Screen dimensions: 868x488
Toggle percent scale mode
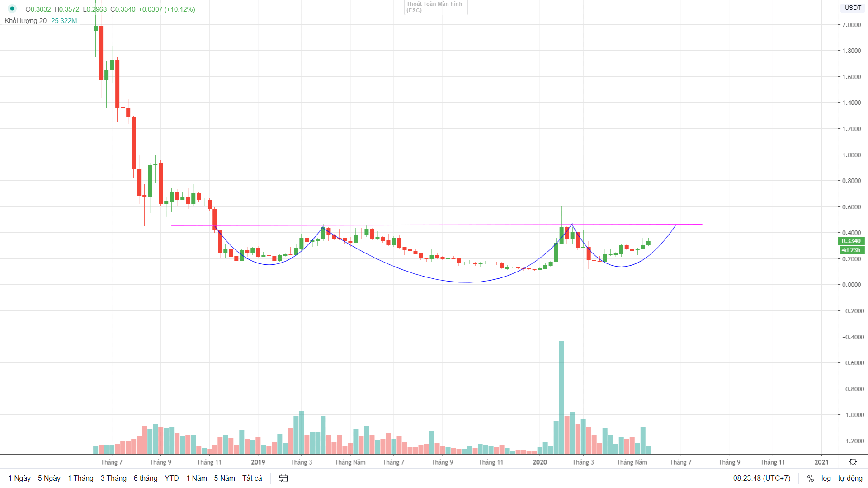[x=810, y=478]
